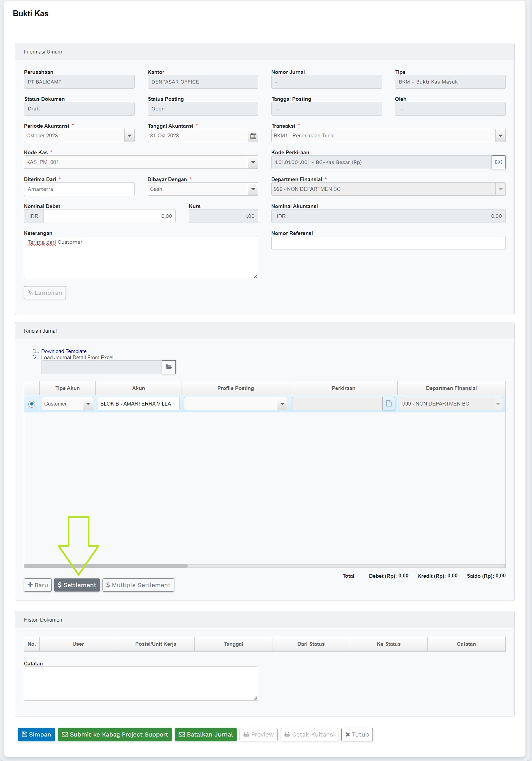Click the Download Template link

coord(64,351)
